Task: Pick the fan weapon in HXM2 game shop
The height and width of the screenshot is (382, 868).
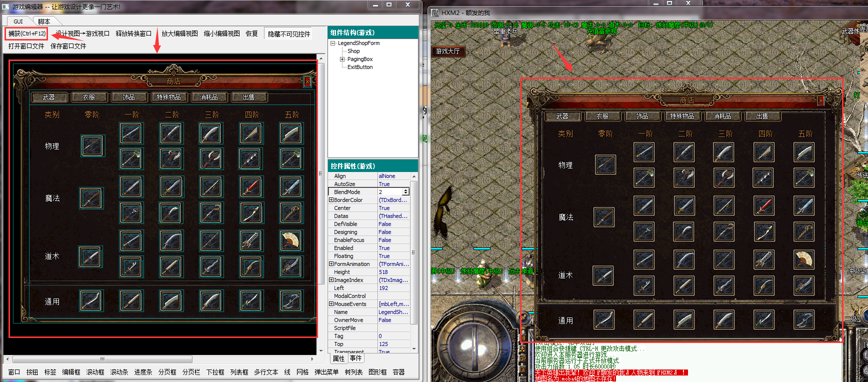Action: pyautogui.click(x=804, y=259)
